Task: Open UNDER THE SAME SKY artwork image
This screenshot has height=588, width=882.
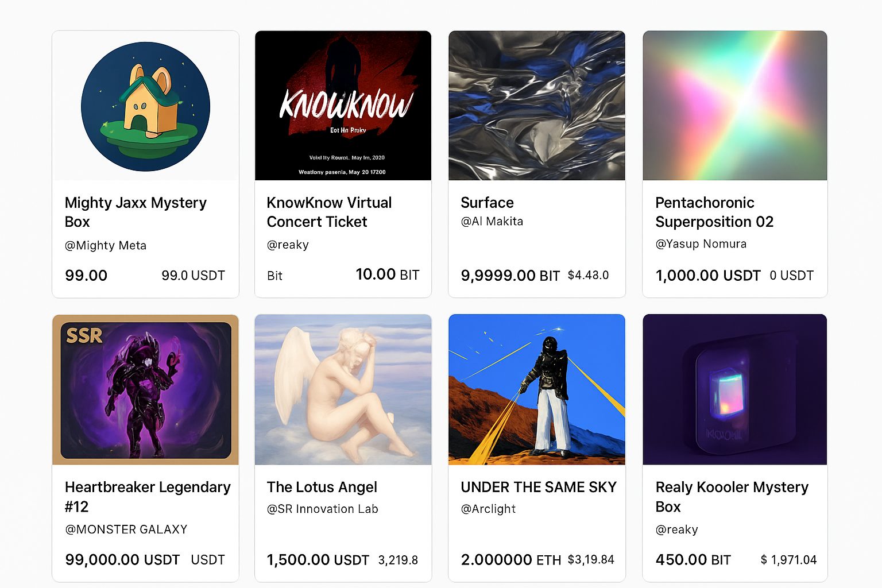Action: point(536,389)
